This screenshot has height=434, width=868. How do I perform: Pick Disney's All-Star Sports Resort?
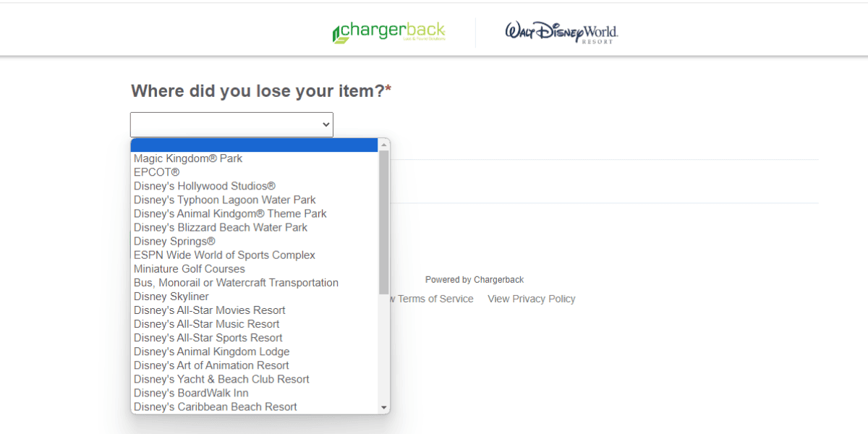click(255, 338)
